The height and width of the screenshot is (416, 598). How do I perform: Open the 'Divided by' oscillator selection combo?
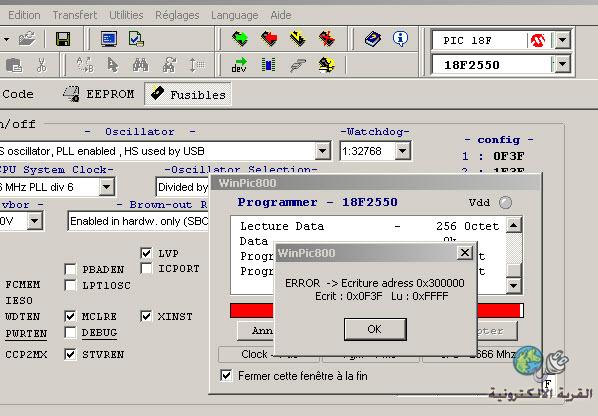click(x=182, y=187)
